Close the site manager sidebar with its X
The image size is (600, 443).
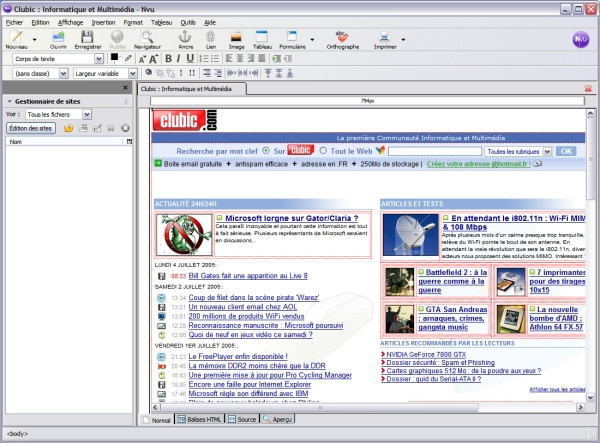tap(125, 88)
